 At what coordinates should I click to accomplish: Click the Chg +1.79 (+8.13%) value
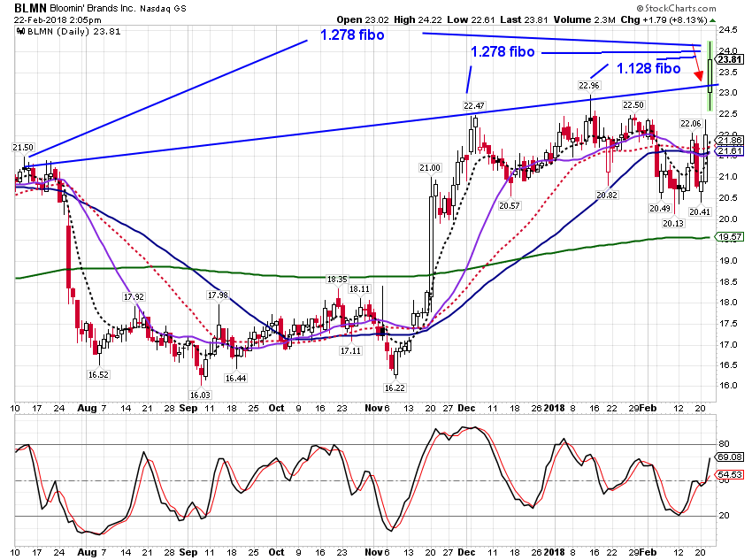coord(664,19)
